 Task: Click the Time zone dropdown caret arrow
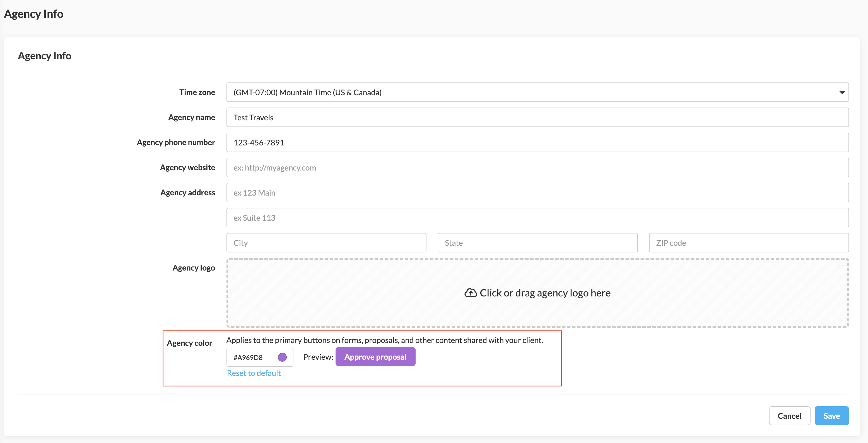pos(842,93)
